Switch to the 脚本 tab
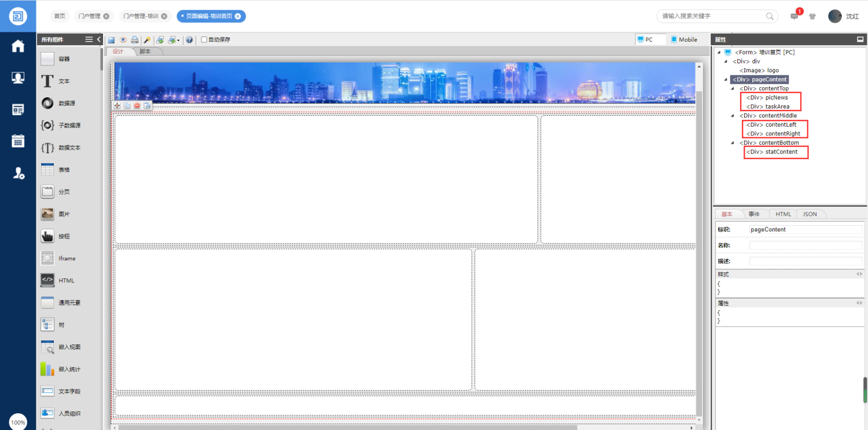 145,51
